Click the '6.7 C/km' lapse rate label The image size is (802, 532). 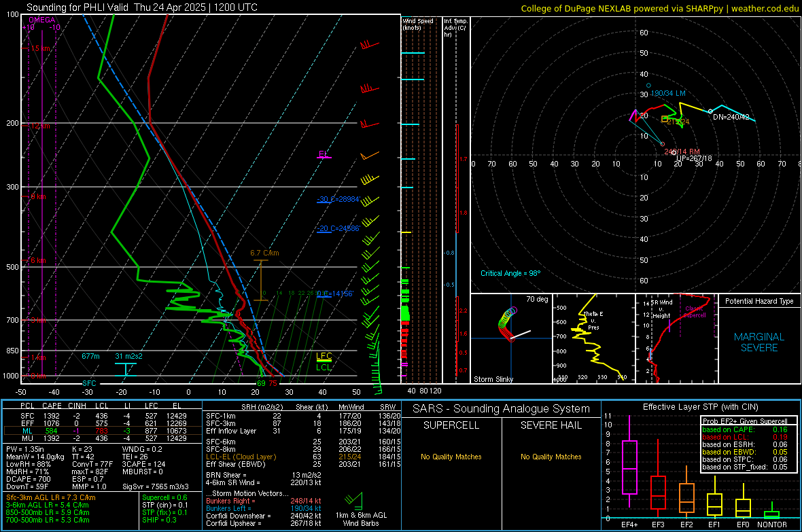(x=264, y=253)
